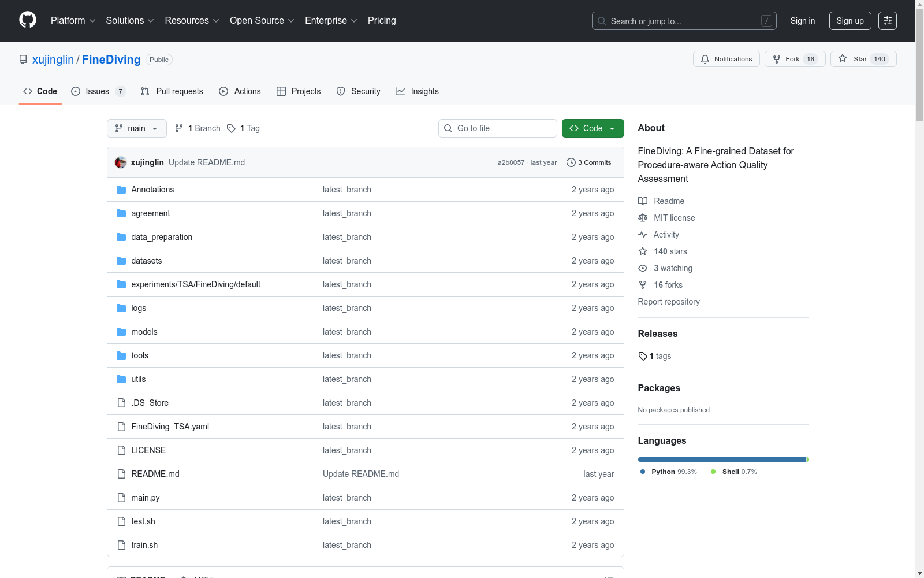
Task: Click the branch icon next to 1 Branch
Action: [x=179, y=128]
